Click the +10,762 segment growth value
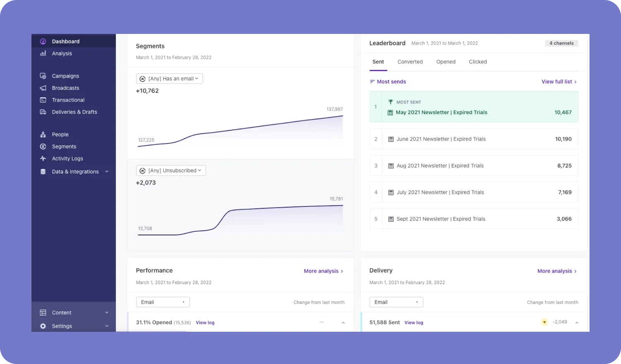621x364 pixels. pyautogui.click(x=147, y=91)
